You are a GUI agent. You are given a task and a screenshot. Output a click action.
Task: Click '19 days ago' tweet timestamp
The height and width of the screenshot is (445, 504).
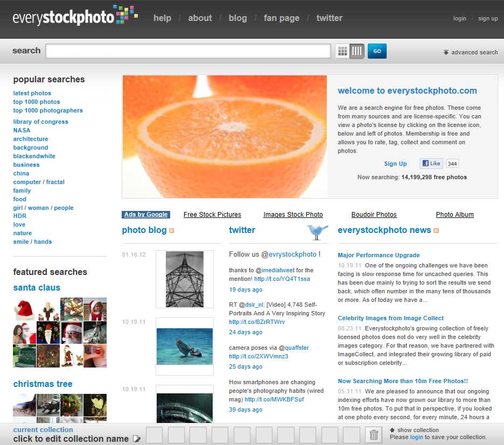246,289
